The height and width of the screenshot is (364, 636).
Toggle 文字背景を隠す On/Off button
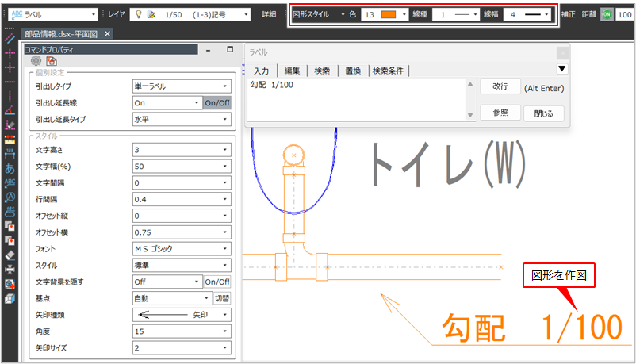tap(216, 282)
